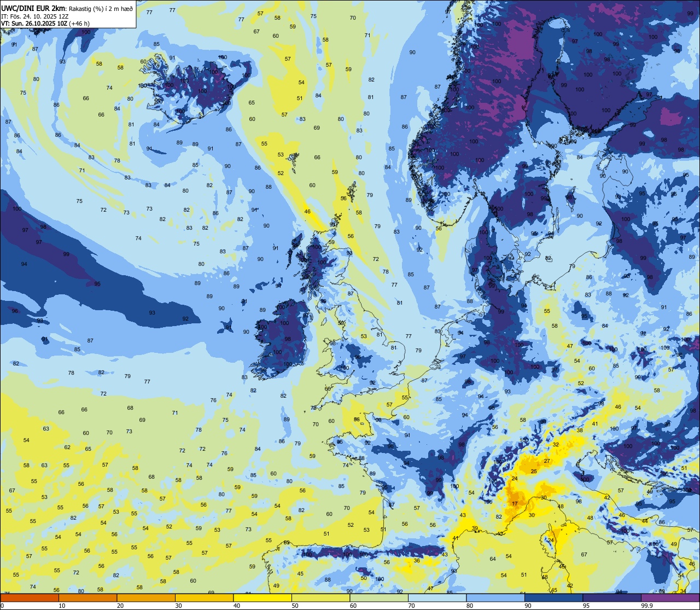This screenshot has width=700, height=610.
Task: Click the 'VT: Sun. 26.10.2025 10Z' valid time
Action: [34, 24]
